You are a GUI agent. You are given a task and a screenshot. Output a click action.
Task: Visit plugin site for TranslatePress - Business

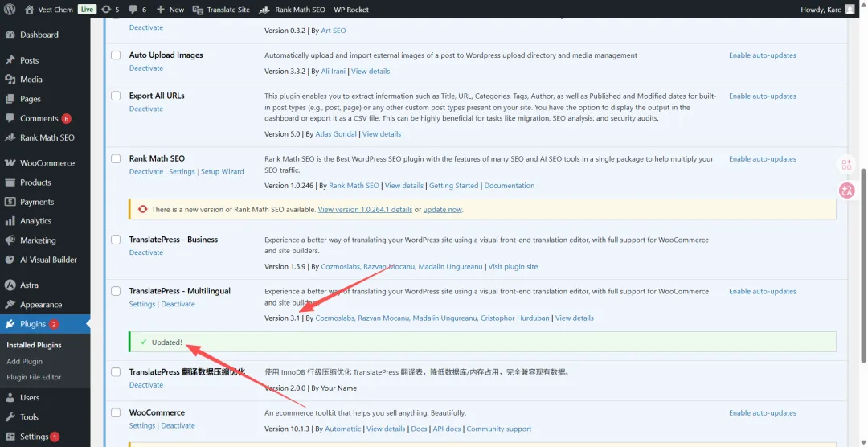point(513,266)
